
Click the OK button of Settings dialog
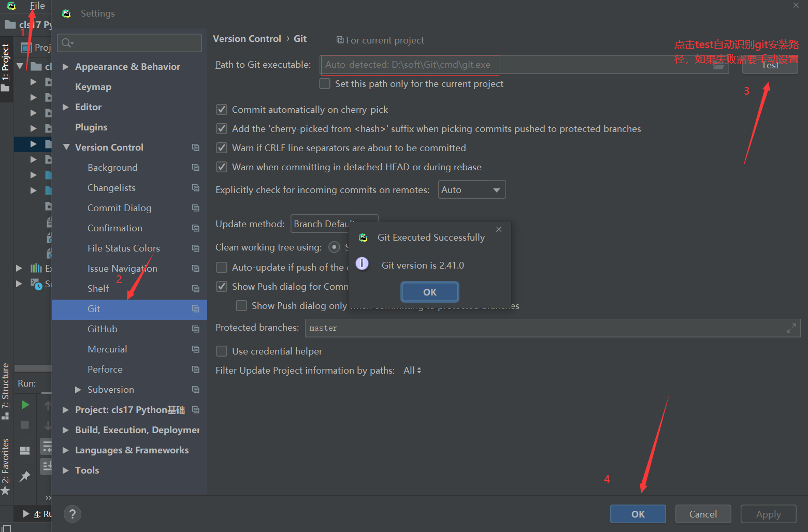[x=638, y=514]
